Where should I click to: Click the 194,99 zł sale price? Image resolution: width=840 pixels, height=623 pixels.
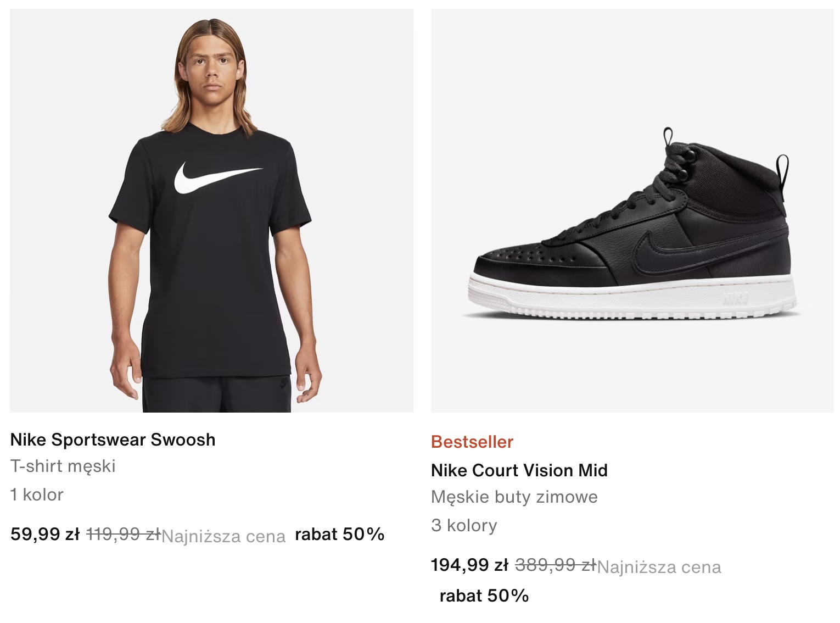click(469, 565)
